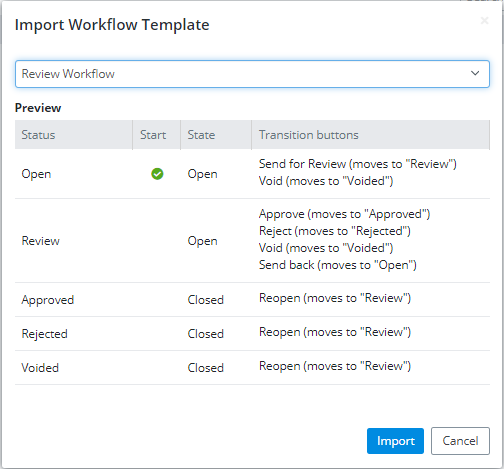
Task: Select the Voided status row
Action: click(x=252, y=368)
